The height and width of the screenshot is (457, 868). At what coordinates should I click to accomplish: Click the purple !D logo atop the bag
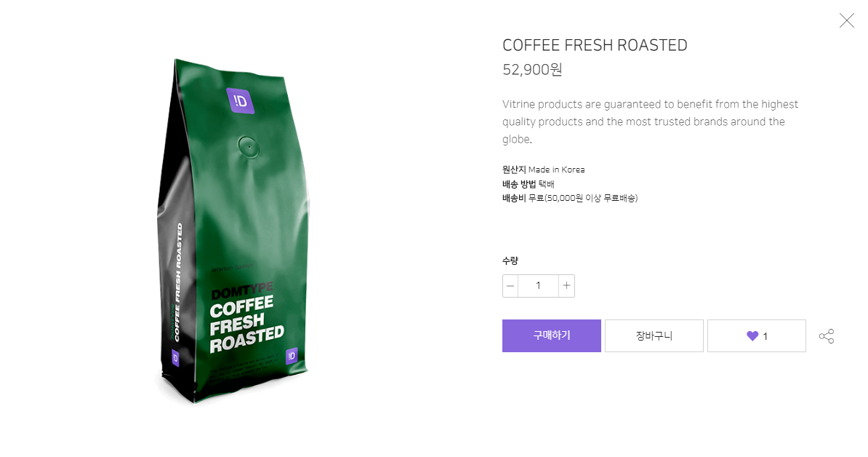click(241, 101)
